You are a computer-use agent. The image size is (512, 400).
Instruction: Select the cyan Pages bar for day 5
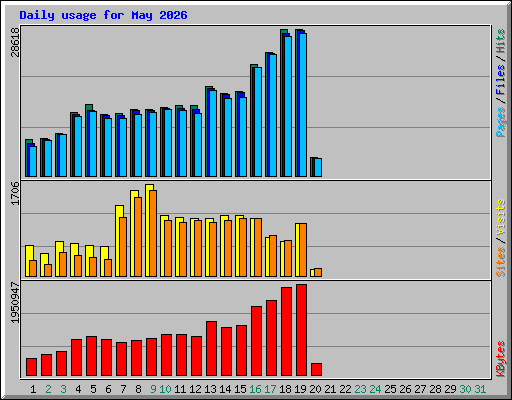(93, 144)
